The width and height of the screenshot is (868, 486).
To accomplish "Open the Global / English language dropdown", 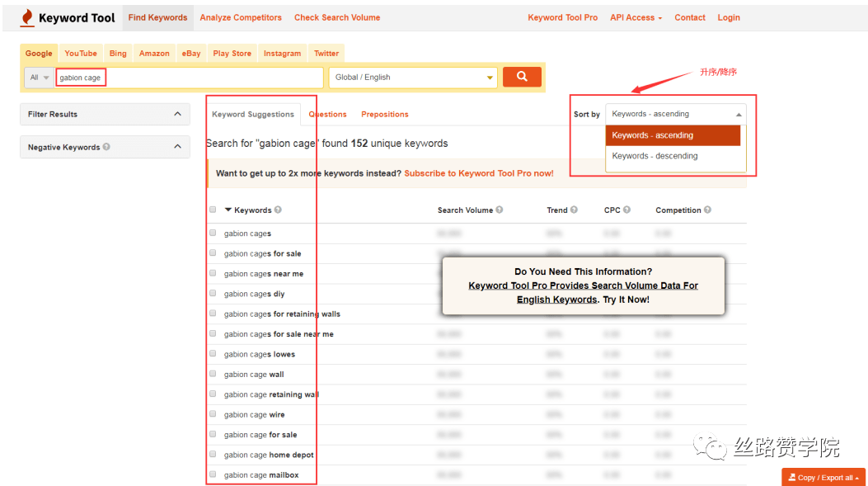I will click(x=413, y=78).
